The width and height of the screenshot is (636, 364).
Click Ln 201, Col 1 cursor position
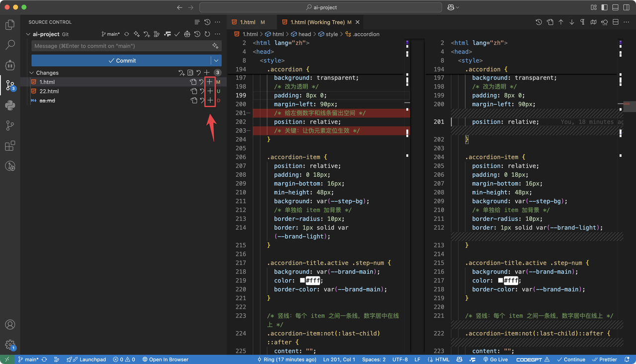click(x=339, y=360)
